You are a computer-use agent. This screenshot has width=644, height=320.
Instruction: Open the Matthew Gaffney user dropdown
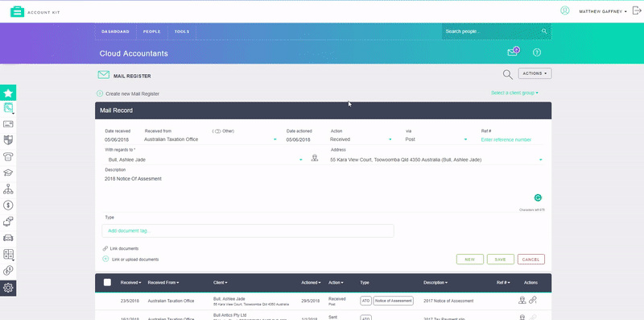[x=603, y=11]
